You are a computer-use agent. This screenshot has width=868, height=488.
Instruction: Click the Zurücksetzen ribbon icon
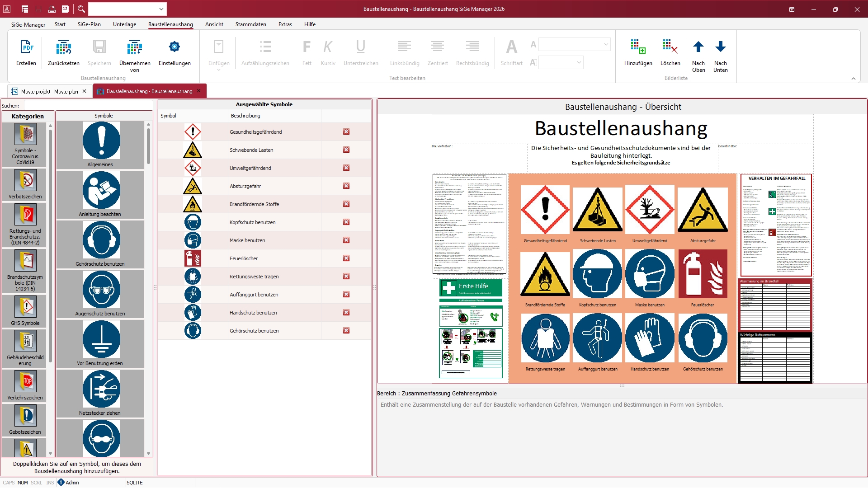click(x=63, y=47)
